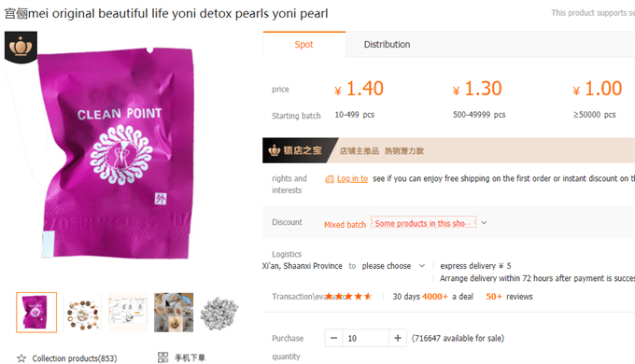Image resolution: width=635 pixels, height=364 pixels.
Task: Open the QR code mobile order icon
Action: point(162,357)
